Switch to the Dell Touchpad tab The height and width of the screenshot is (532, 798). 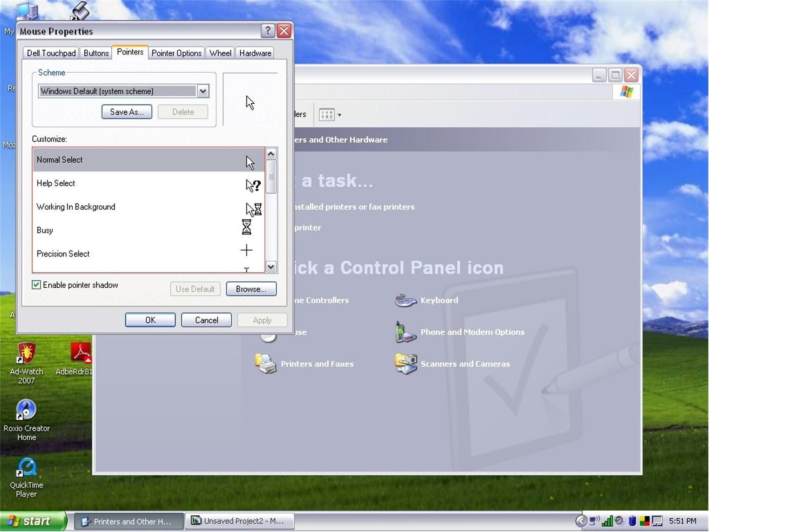51,53
